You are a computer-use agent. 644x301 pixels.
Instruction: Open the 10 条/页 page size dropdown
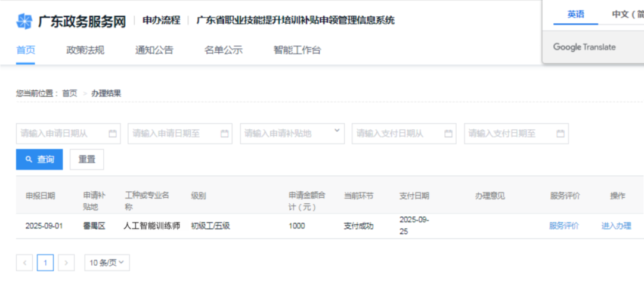107,262
